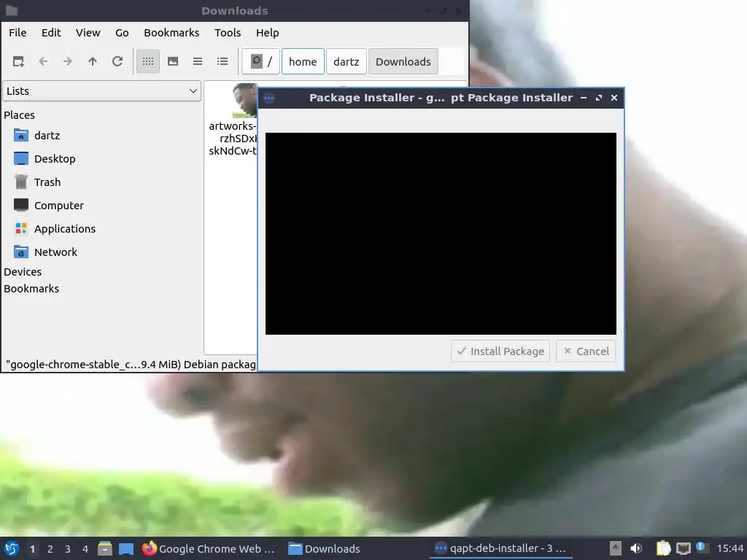The height and width of the screenshot is (560, 747).
Task: Open the removable media eject tray icon
Action: tap(616, 548)
